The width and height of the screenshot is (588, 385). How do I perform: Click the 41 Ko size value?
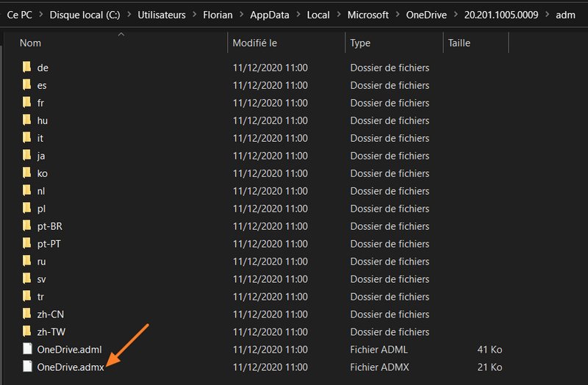tap(490, 350)
